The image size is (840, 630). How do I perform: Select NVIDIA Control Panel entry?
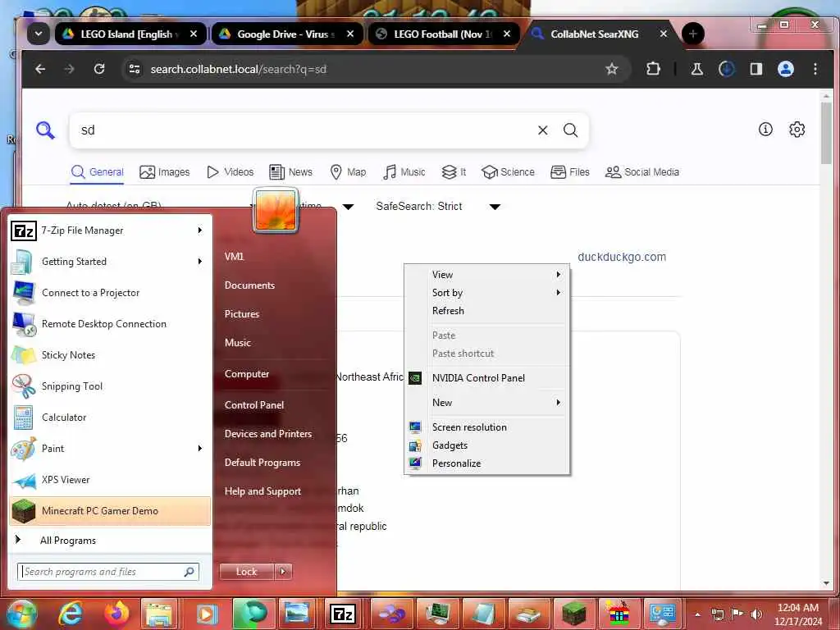pos(487,378)
